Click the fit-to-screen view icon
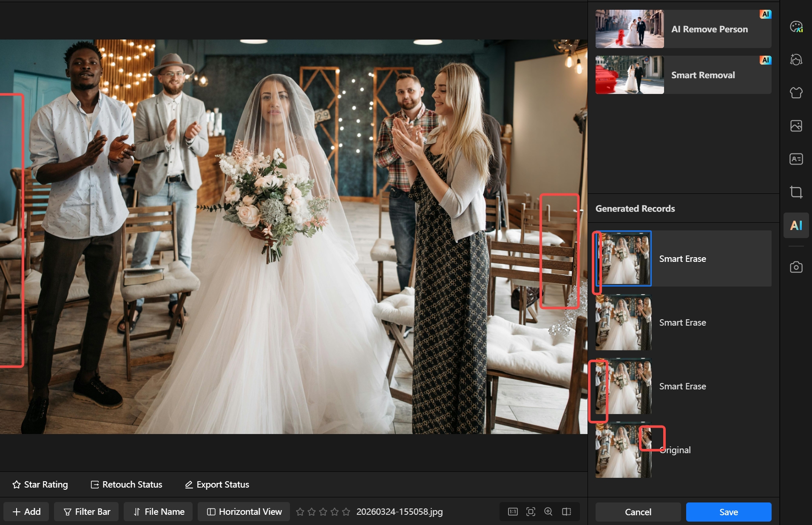Screen dimensions: 812x525 click(531, 511)
